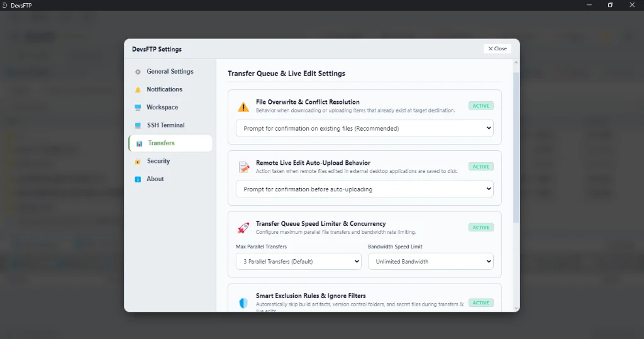Screen dimensions: 644x339
Task: Click the scrollbar down arrow in settings
Action: (516, 309)
